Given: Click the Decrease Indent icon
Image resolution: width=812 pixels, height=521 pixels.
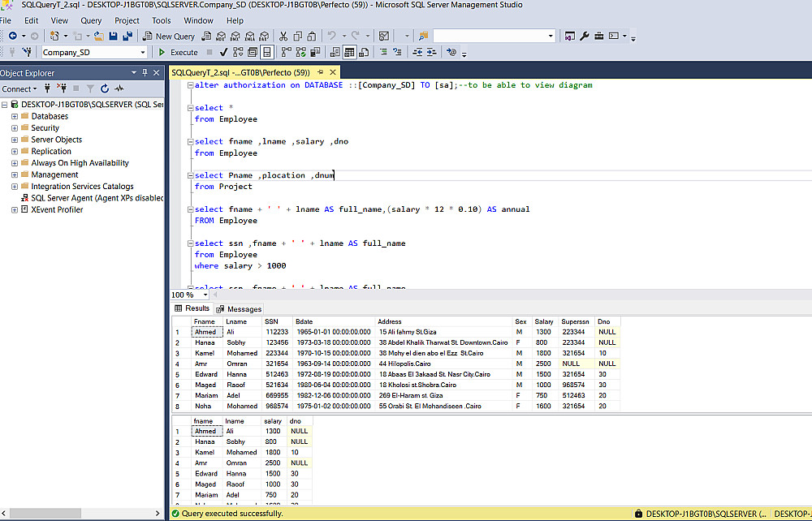Looking at the screenshot, I should tap(418, 52).
